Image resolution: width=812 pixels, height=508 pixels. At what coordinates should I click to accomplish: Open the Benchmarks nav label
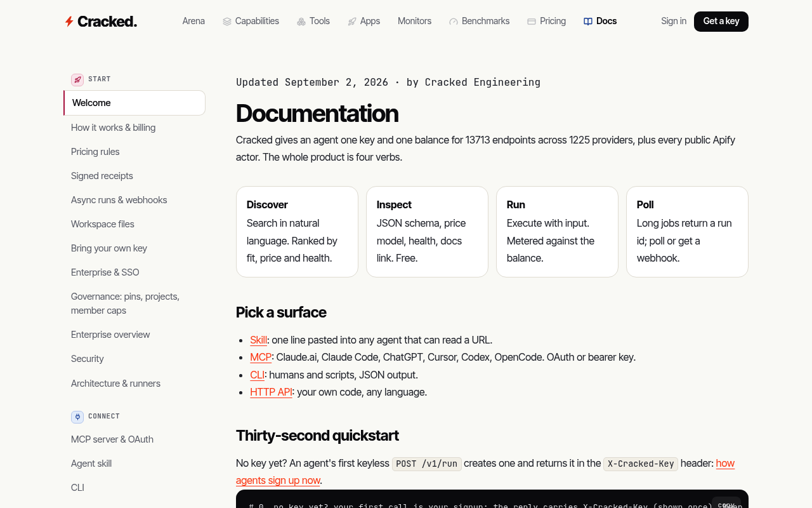click(485, 21)
